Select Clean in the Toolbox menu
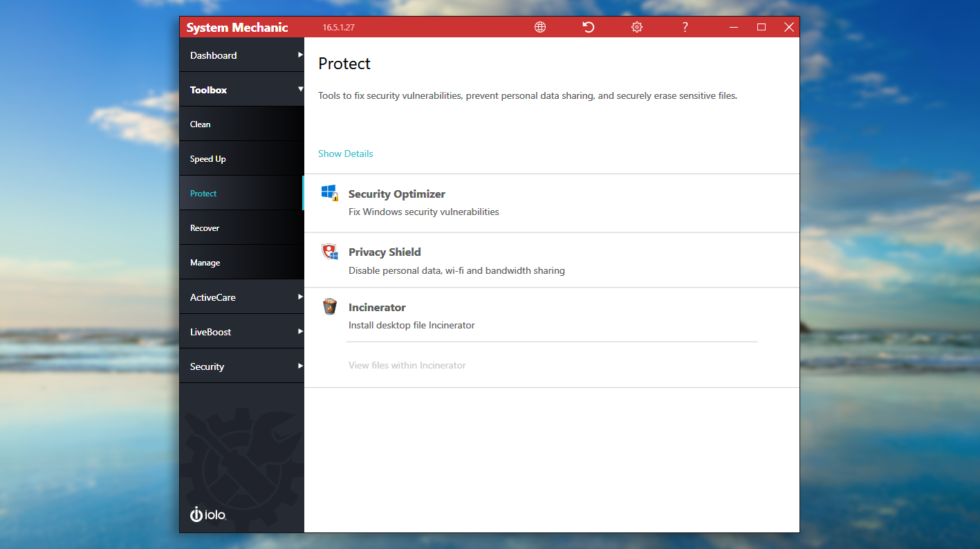980x549 pixels. tap(201, 124)
